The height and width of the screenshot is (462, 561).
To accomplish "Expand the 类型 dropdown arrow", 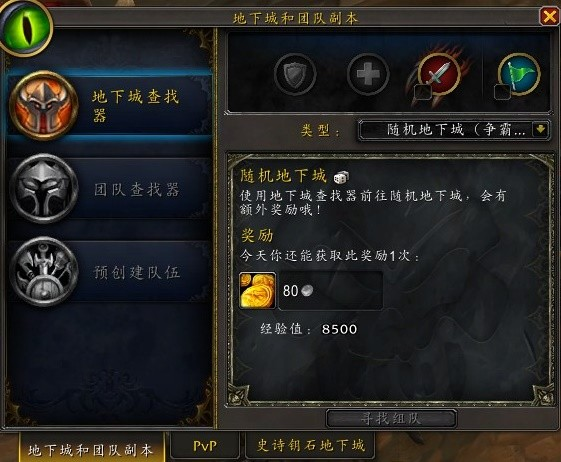I will point(540,129).
